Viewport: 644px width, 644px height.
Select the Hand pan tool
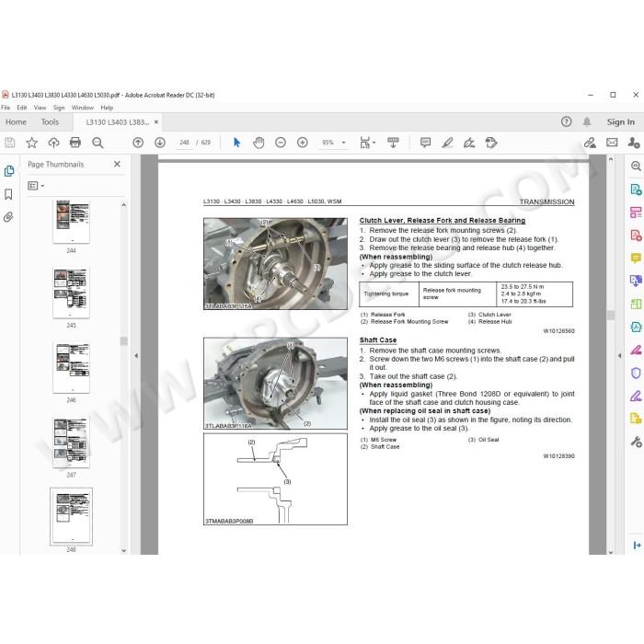259,143
